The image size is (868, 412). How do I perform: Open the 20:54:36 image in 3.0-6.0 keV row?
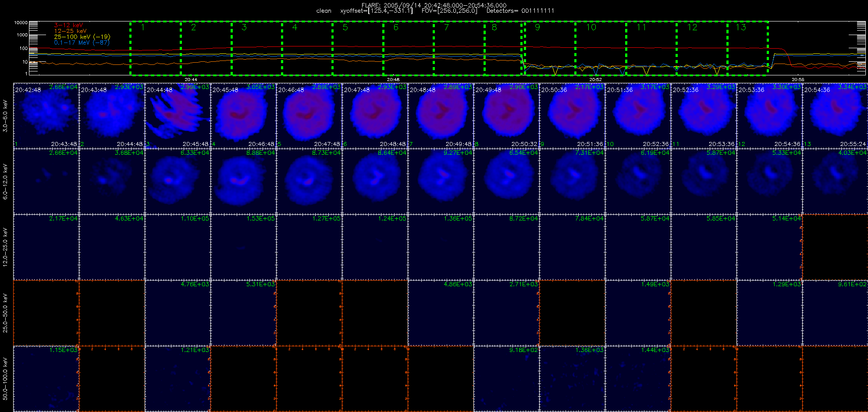pyautogui.click(x=835, y=116)
